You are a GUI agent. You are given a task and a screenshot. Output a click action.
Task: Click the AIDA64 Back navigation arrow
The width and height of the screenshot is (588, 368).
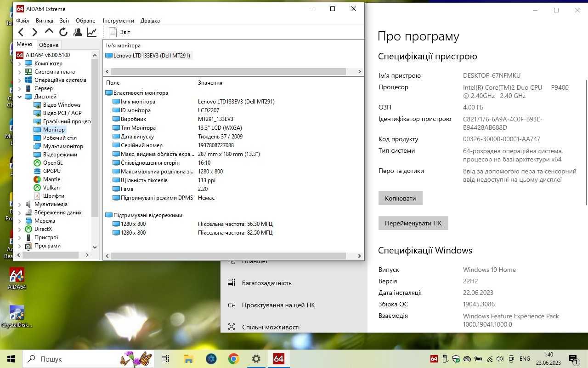[x=21, y=32]
